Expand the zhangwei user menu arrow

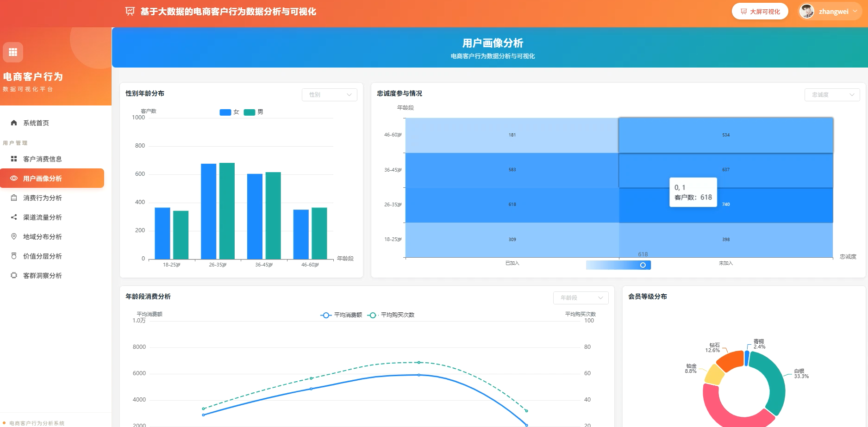pyautogui.click(x=855, y=11)
